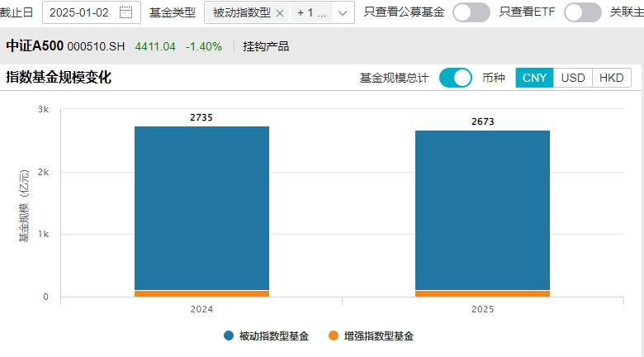Click the orange segment of the 2024 bar
This screenshot has height=357, width=644.
coord(201,293)
